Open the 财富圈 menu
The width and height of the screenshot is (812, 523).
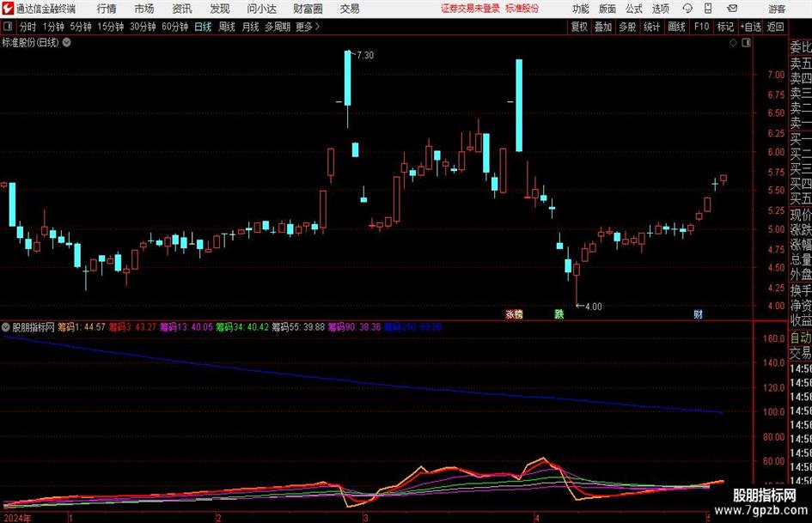(x=308, y=9)
